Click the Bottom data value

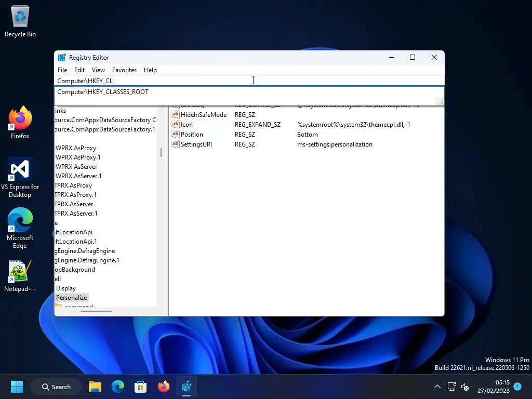coord(308,135)
